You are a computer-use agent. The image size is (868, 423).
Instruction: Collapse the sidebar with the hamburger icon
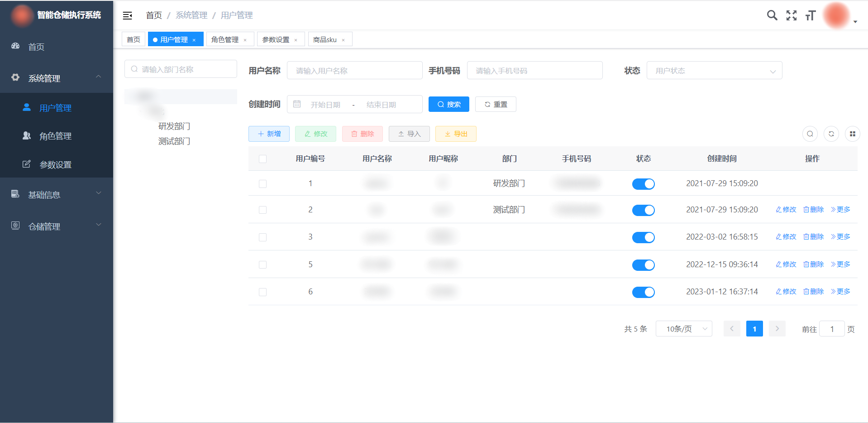128,15
